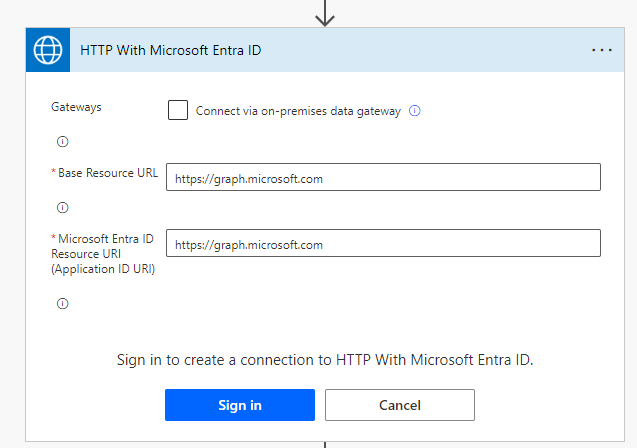Cancel the connection setup
The width and height of the screenshot is (637, 448).
[399, 405]
